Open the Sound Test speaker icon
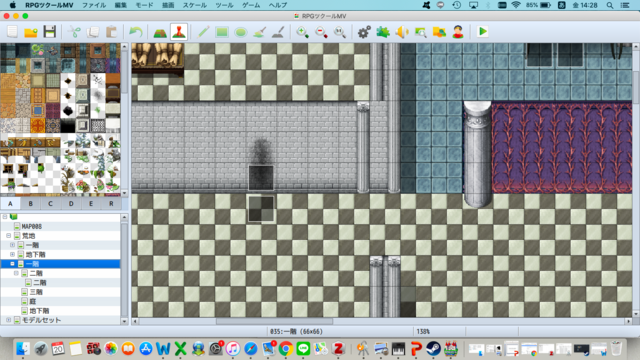 point(402,32)
